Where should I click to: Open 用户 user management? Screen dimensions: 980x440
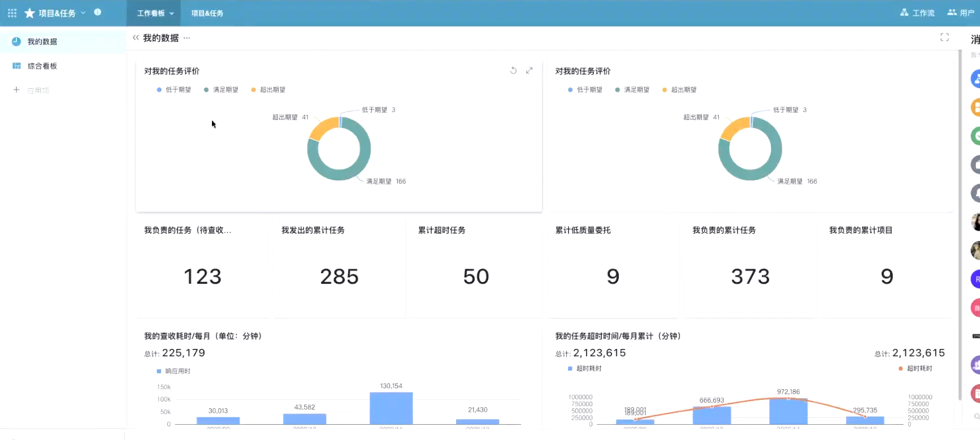(x=961, y=12)
